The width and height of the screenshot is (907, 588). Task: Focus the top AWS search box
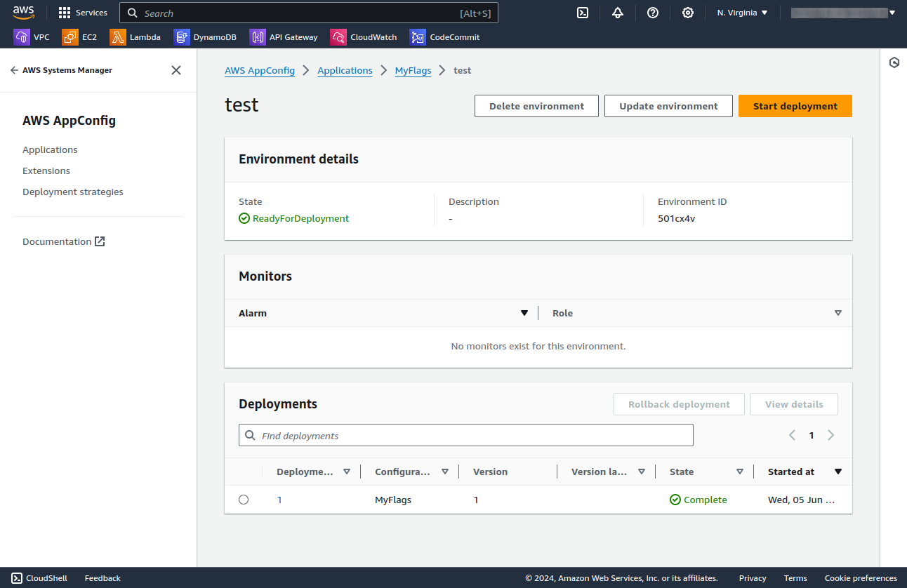pos(309,13)
